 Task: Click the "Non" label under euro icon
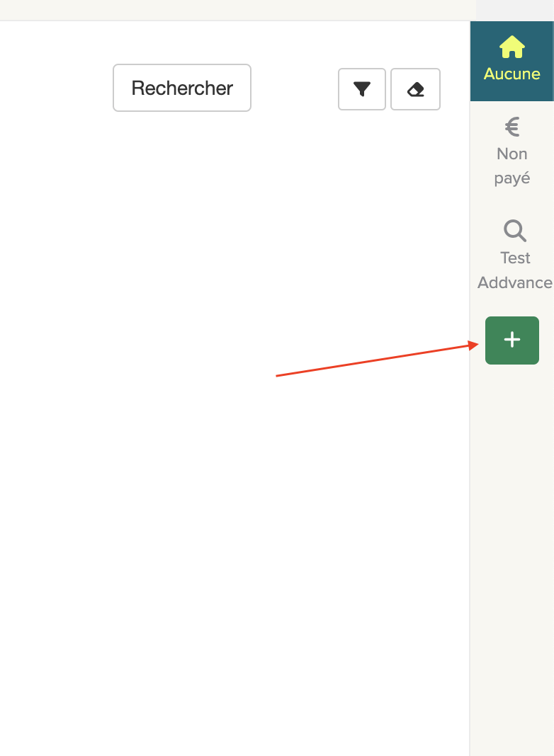512,154
